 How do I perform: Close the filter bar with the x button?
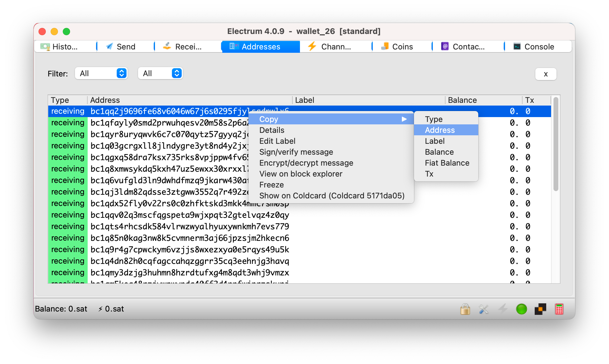point(546,74)
